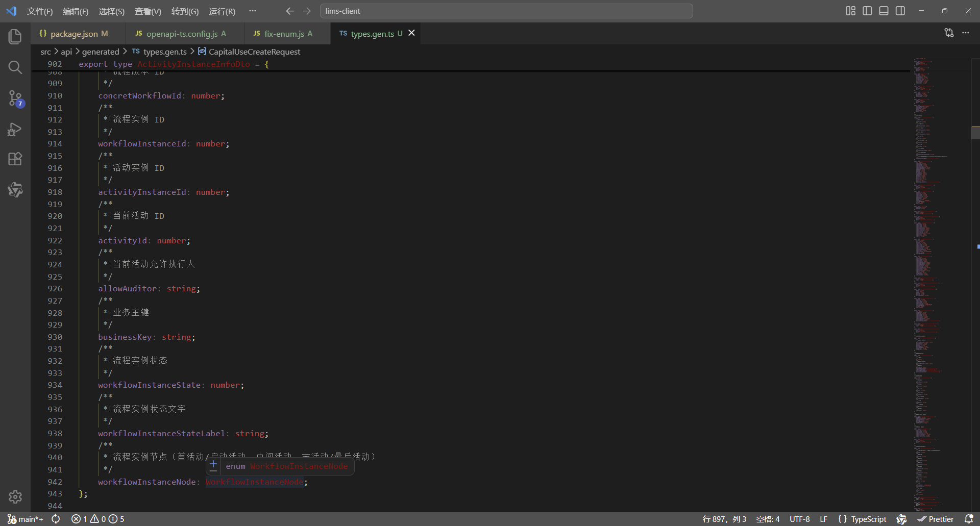Screen dimensions: 980x526
Task: Select api breadcrumb
Action: 66,52
